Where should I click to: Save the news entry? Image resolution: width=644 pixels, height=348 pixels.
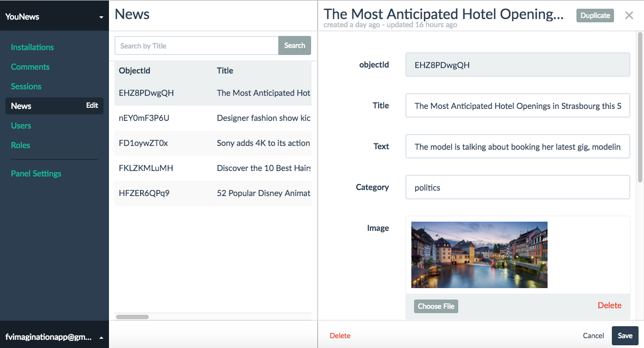[625, 335]
